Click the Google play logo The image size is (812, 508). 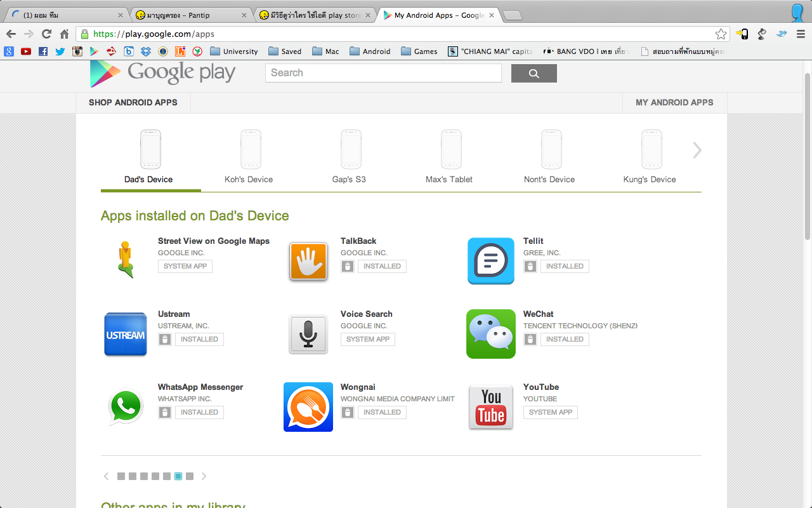pyautogui.click(x=162, y=73)
